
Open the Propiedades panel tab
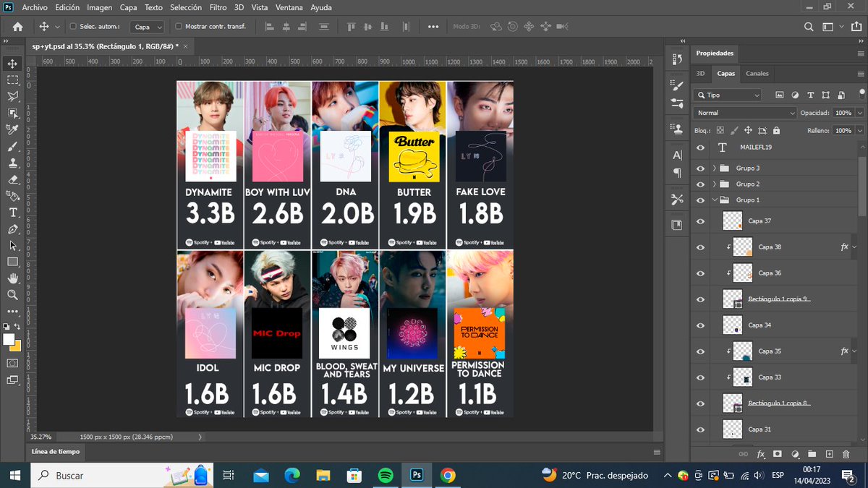[x=715, y=53]
